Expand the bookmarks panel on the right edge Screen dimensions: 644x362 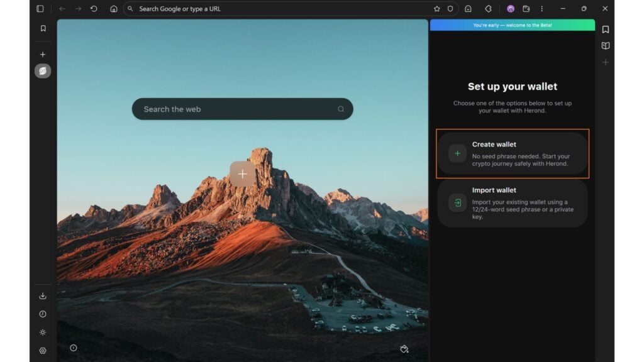pyautogui.click(x=605, y=28)
